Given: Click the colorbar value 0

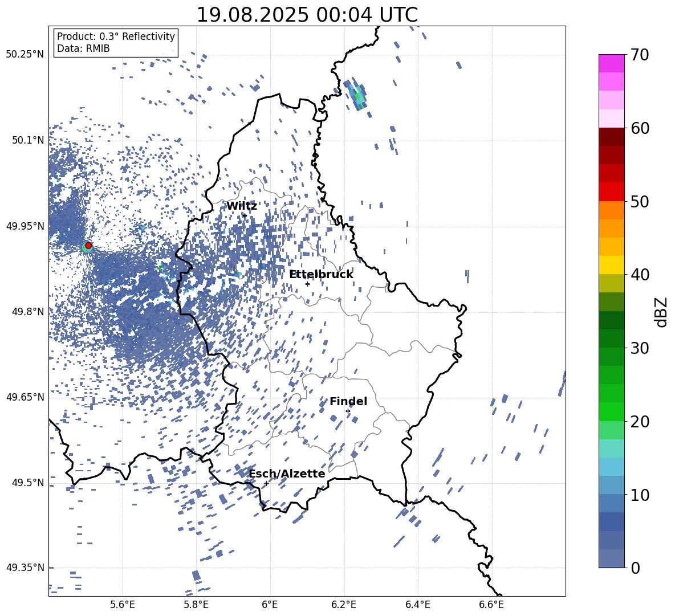Looking at the screenshot, I should point(635,568).
